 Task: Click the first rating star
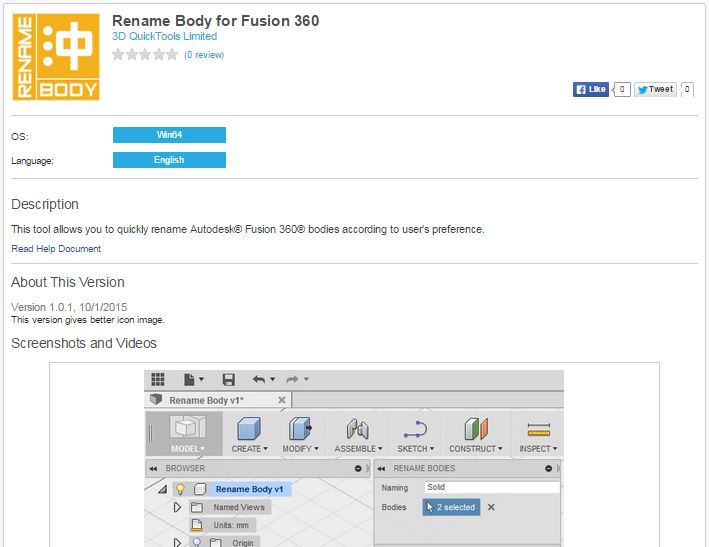pyautogui.click(x=118, y=55)
